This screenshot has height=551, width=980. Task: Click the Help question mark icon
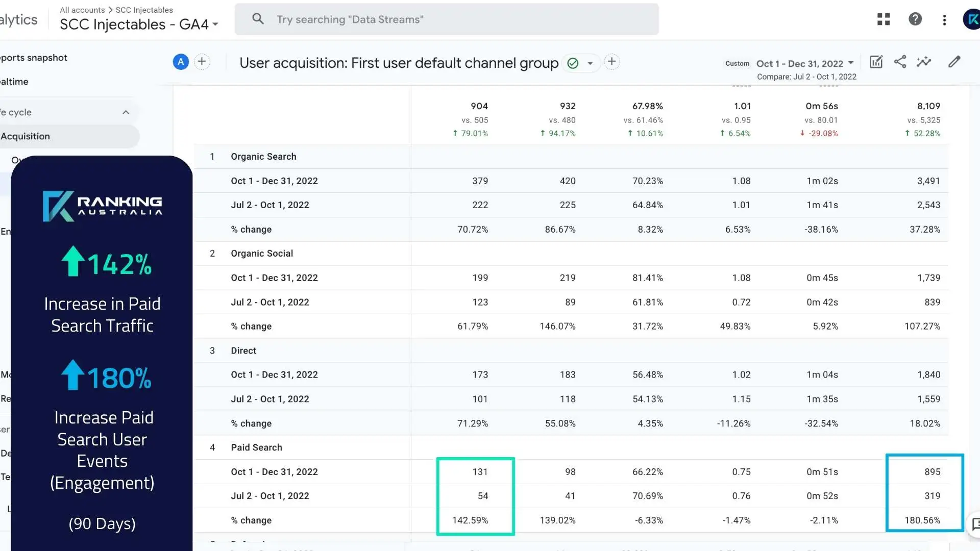coord(915,19)
